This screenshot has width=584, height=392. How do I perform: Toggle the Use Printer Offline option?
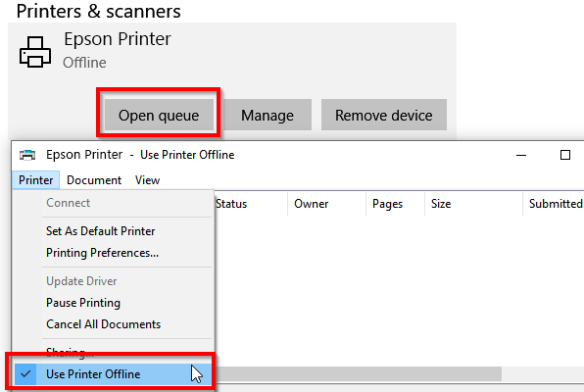pos(114,374)
